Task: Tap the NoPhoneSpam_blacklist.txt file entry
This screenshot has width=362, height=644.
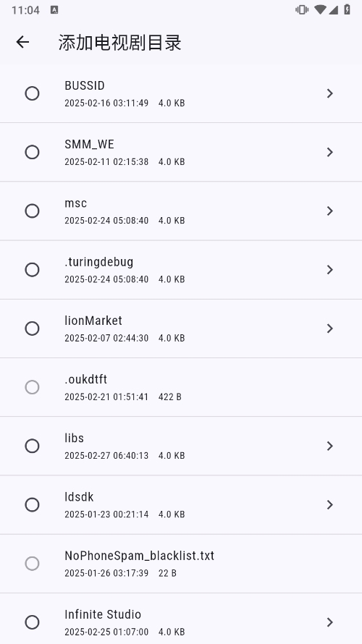Action: 181,564
